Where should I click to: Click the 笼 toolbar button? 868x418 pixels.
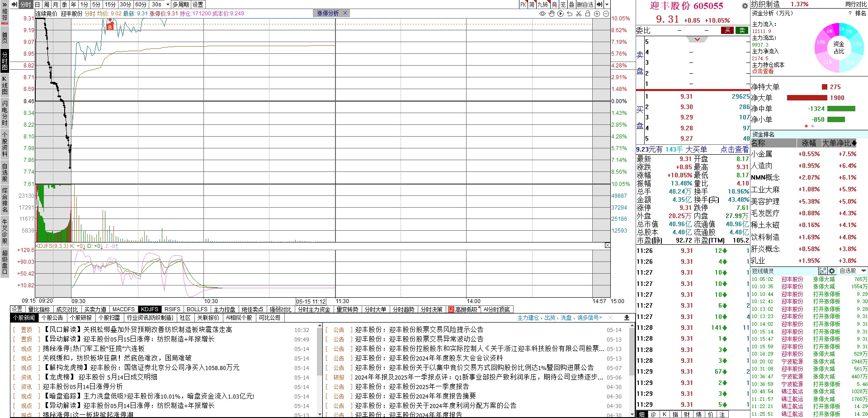point(563,5)
